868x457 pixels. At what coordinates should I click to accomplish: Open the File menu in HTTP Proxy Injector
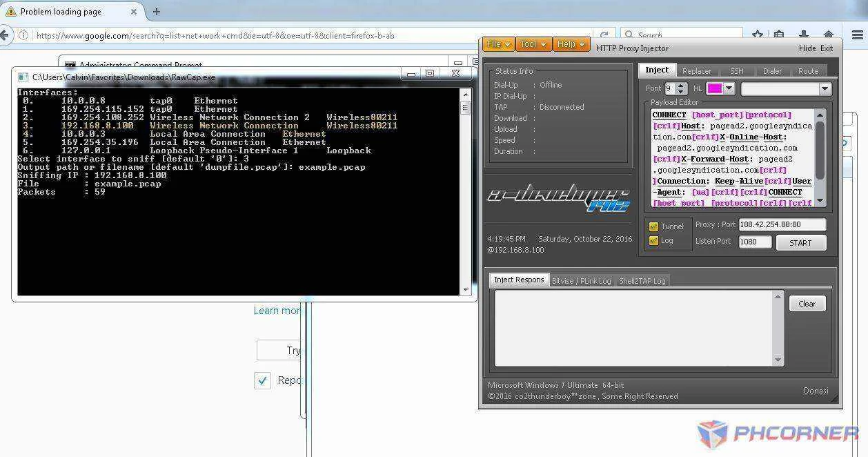tap(498, 44)
